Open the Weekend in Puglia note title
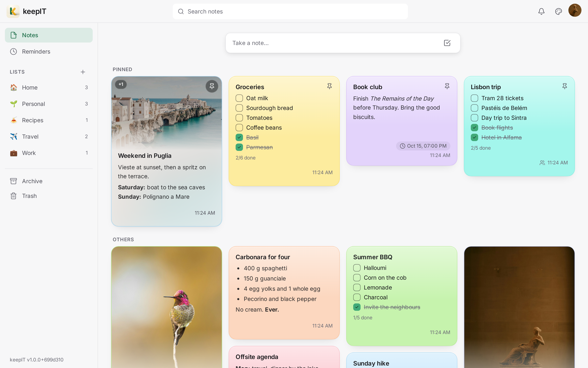This screenshot has height=368, width=588. point(145,156)
